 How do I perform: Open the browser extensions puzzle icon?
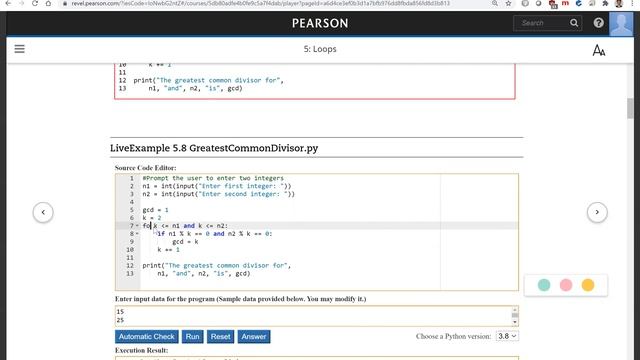pos(605,3)
